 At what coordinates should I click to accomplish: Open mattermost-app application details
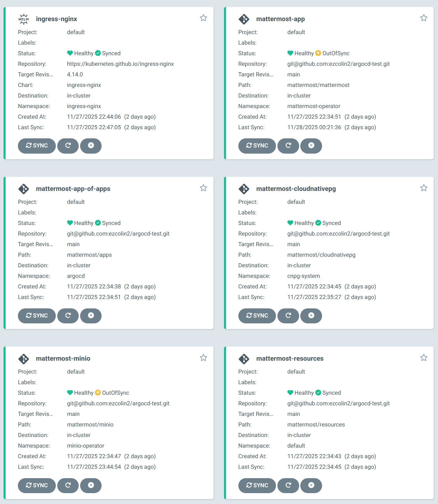click(280, 19)
